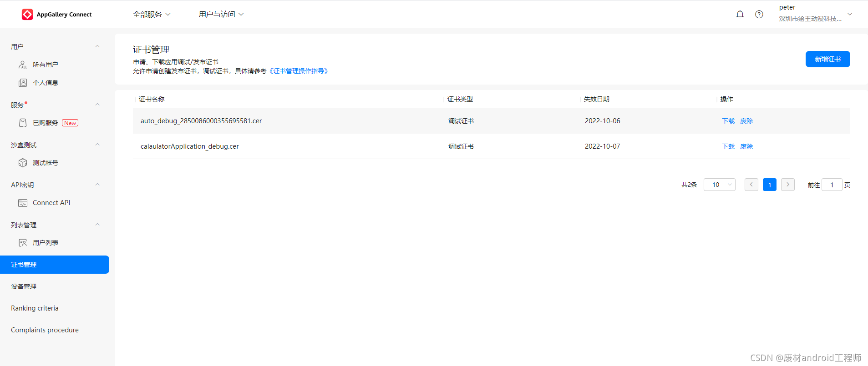Open the help question mark icon
Viewport: 868px width, 366px height.
click(759, 15)
